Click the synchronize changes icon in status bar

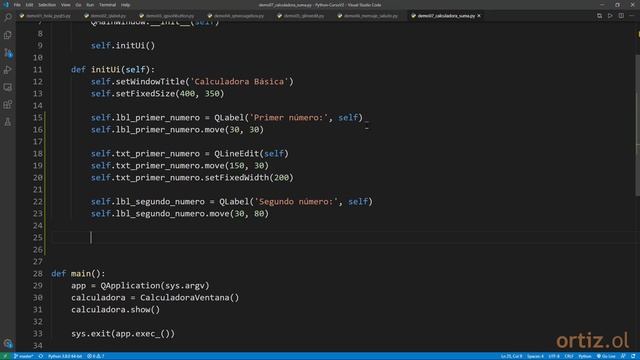coord(41,356)
